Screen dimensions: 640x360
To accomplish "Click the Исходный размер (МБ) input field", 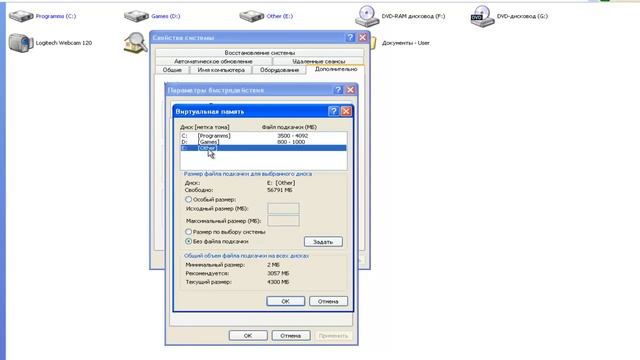I will pos(283,209).
